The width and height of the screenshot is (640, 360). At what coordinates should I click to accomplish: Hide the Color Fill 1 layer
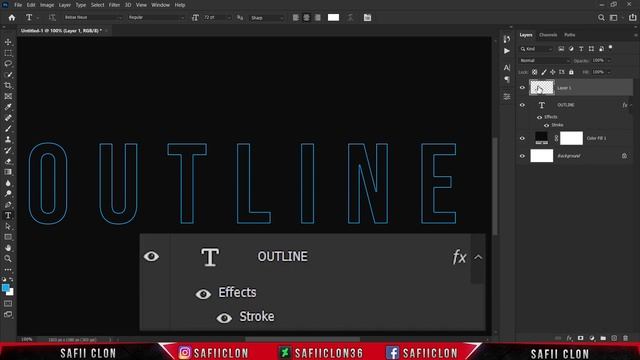point(522,138)
